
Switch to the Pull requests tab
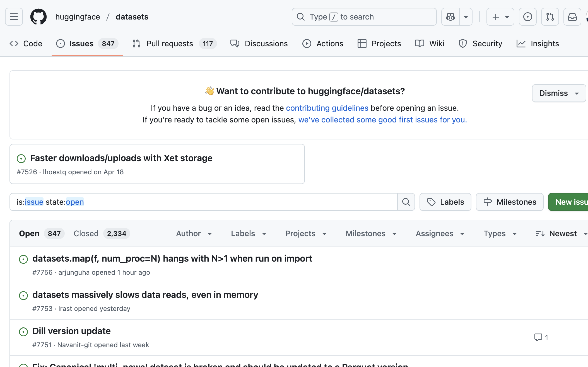170,44
